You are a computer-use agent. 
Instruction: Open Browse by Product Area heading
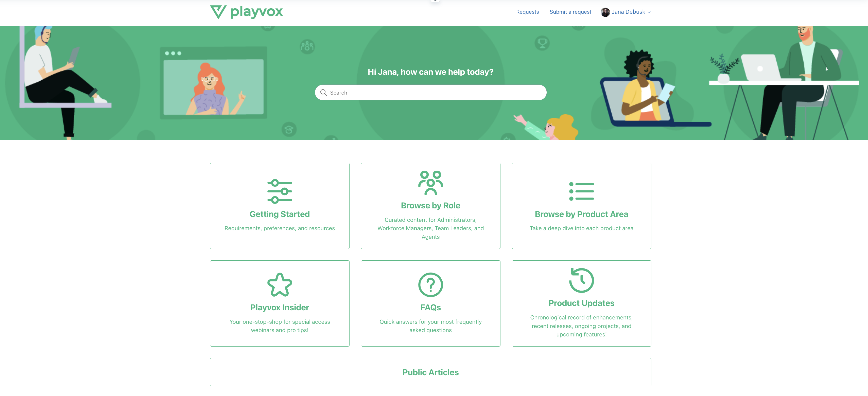[x=582, y=214]
